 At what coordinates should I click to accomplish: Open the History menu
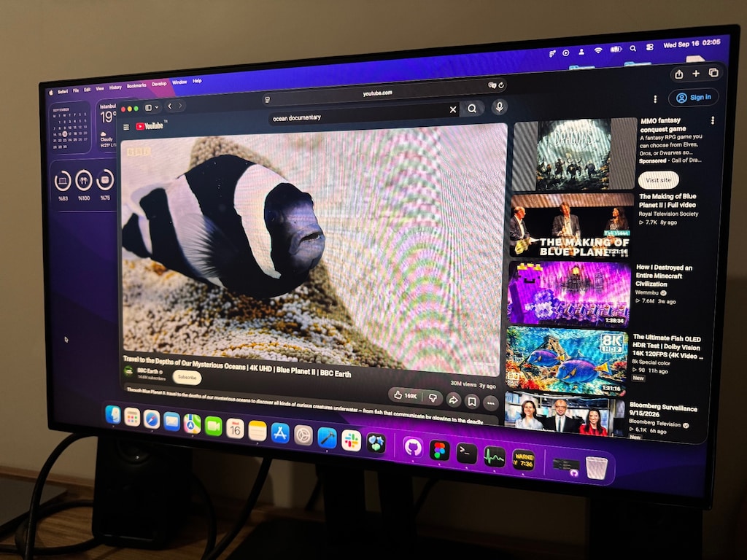(x=115, y=87)
